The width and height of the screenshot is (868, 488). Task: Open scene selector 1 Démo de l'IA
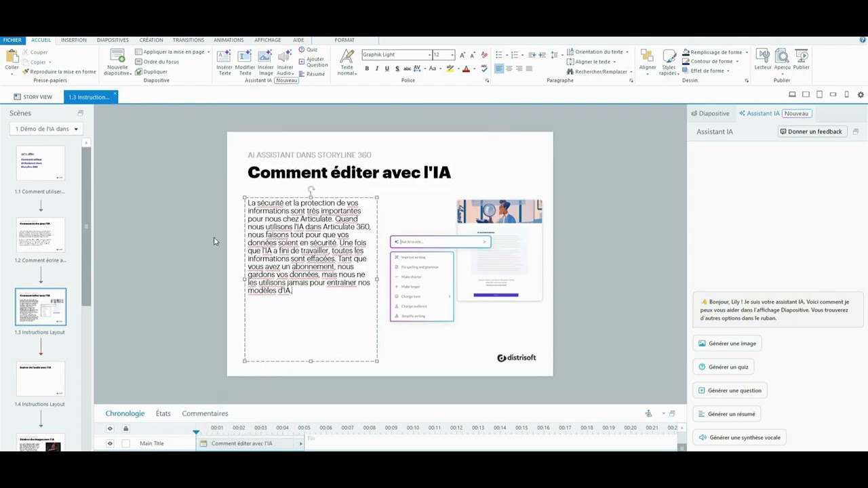[x=46, y=129]
